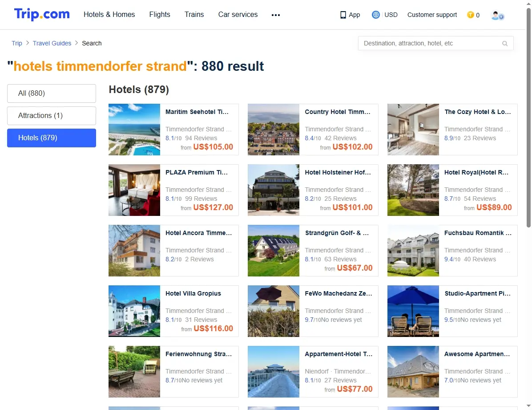
Task: Click FeWo Machedanz Ze... photo
Action: click(274, 311)
